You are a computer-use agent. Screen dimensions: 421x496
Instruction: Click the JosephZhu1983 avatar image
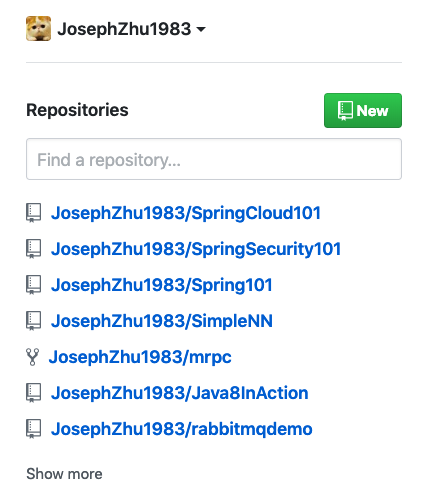[38, 28]
